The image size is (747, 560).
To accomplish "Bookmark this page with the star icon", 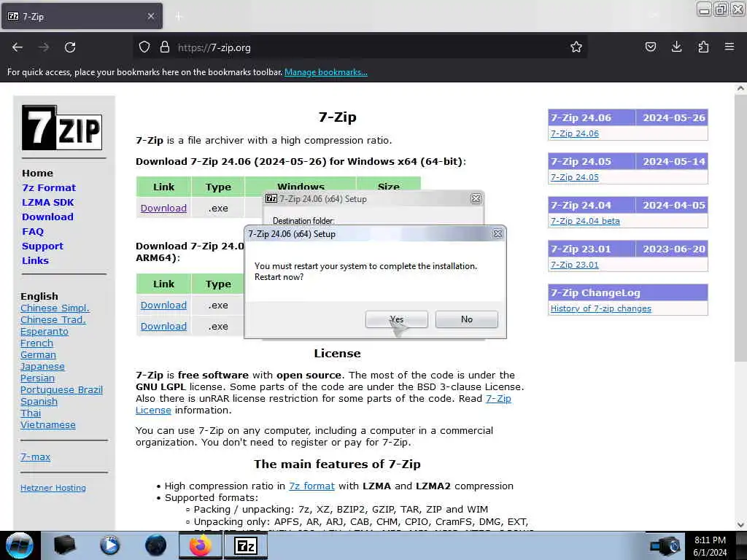I will [x=576, y=47].
